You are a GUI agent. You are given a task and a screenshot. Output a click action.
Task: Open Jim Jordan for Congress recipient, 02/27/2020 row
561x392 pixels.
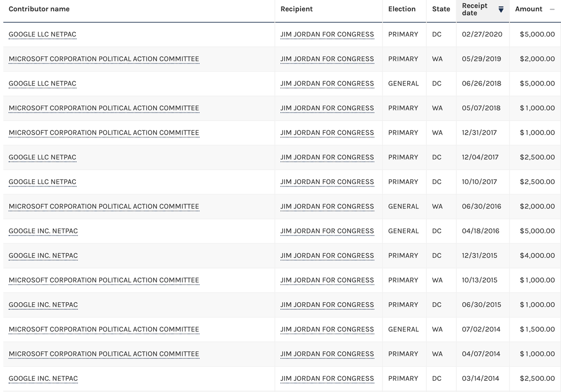point(327,35)
